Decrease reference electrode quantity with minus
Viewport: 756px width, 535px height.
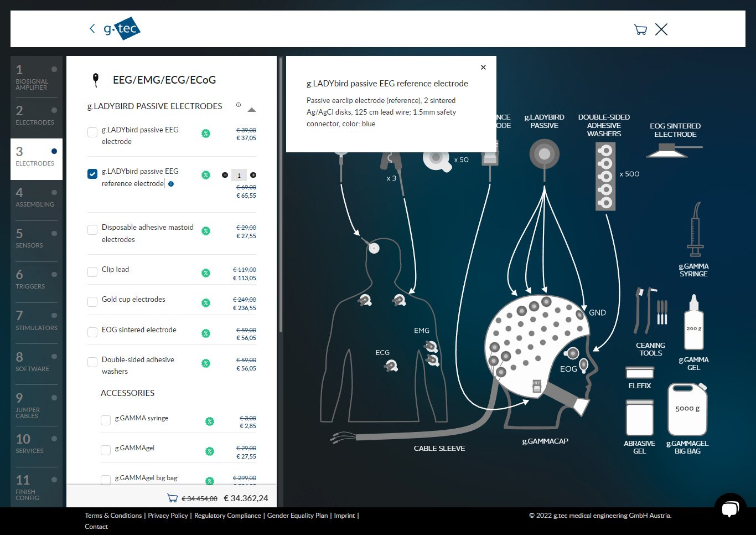point(225,175)
